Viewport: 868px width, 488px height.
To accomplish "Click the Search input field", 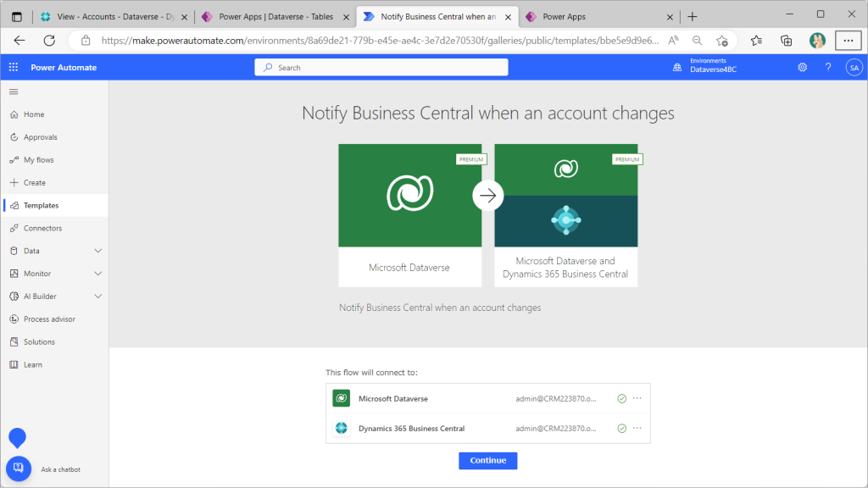I will [381, 68].
